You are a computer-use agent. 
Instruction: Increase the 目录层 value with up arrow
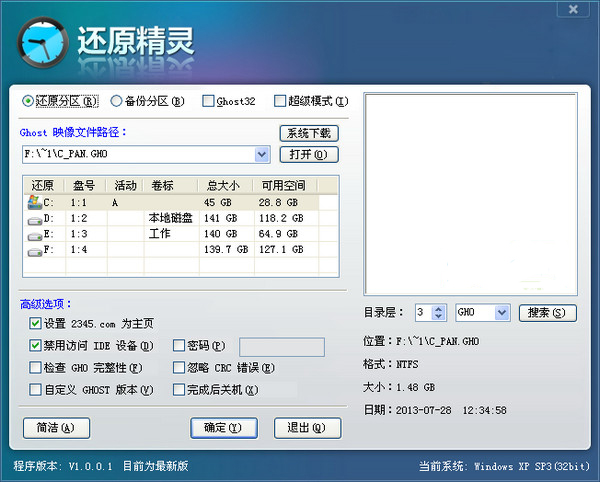point(439,309)
